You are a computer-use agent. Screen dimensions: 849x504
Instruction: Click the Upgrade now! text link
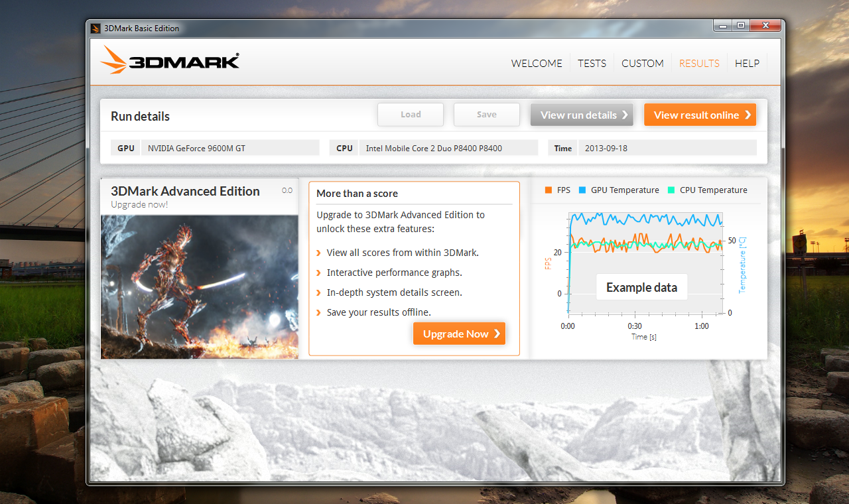point(139,204)
